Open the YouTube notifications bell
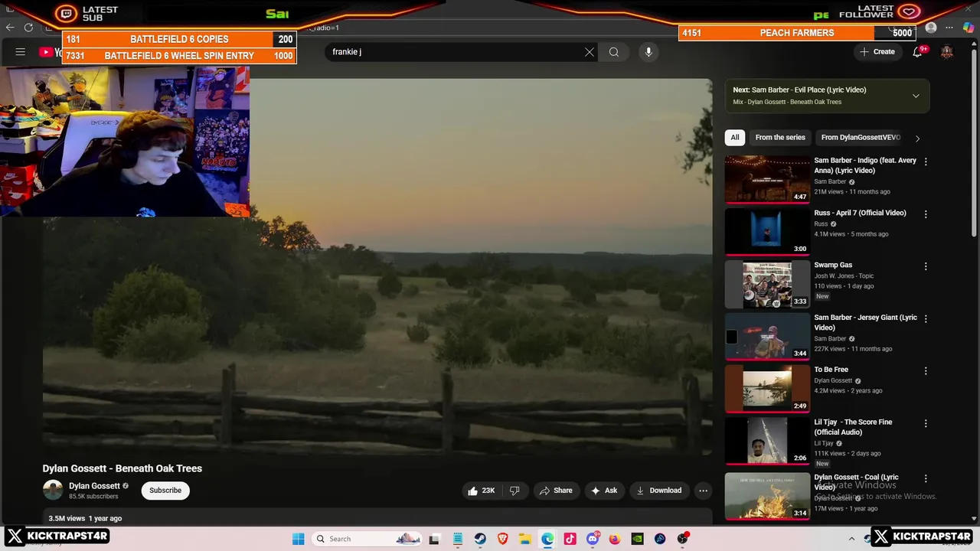Viewport: 980px width, 551px height. point(917,52)
